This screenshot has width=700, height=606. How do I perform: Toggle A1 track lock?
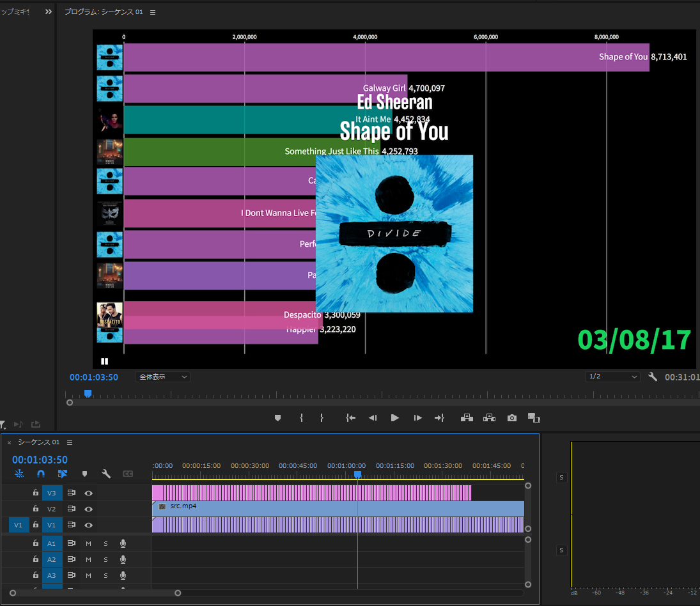pos(36,543)
